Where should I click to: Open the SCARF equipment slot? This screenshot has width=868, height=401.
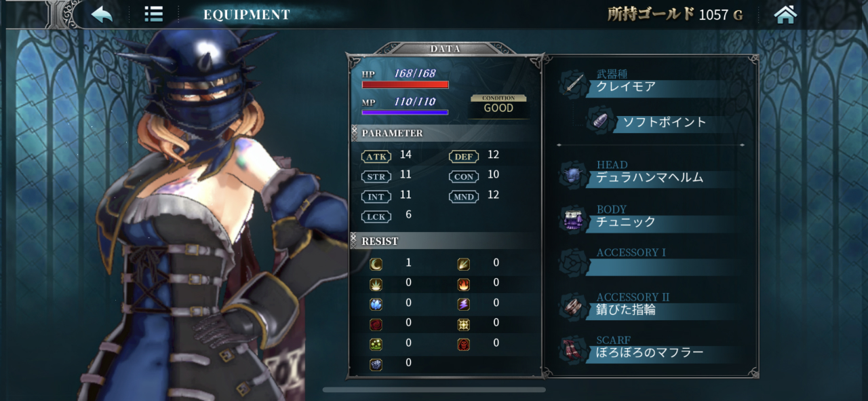pos(651,349)
